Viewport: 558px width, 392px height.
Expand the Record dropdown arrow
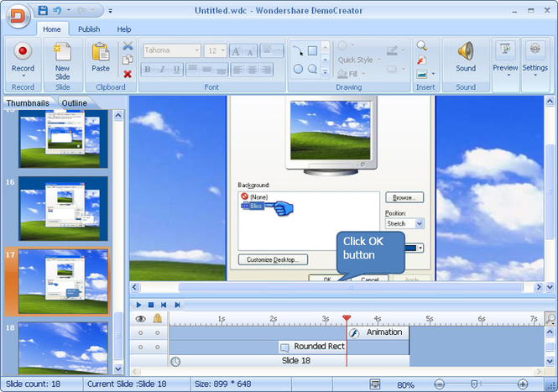coord(23,76)
